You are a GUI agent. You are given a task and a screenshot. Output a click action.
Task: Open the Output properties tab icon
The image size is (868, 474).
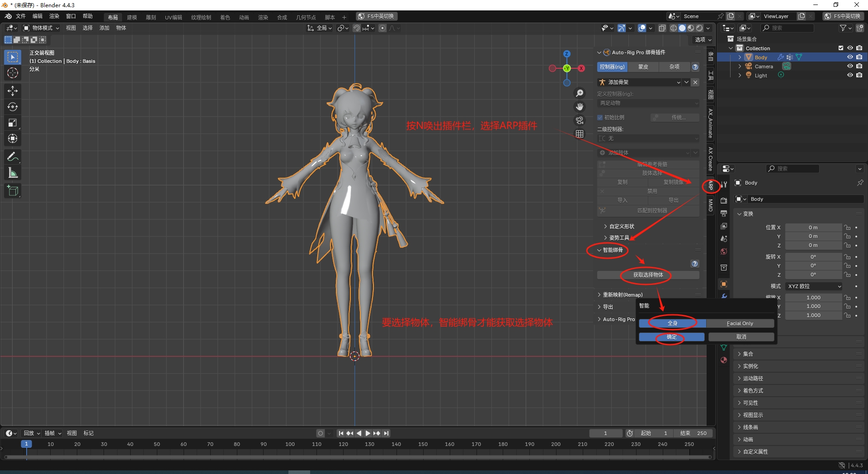pyautogui.click(x=724, y=213)
